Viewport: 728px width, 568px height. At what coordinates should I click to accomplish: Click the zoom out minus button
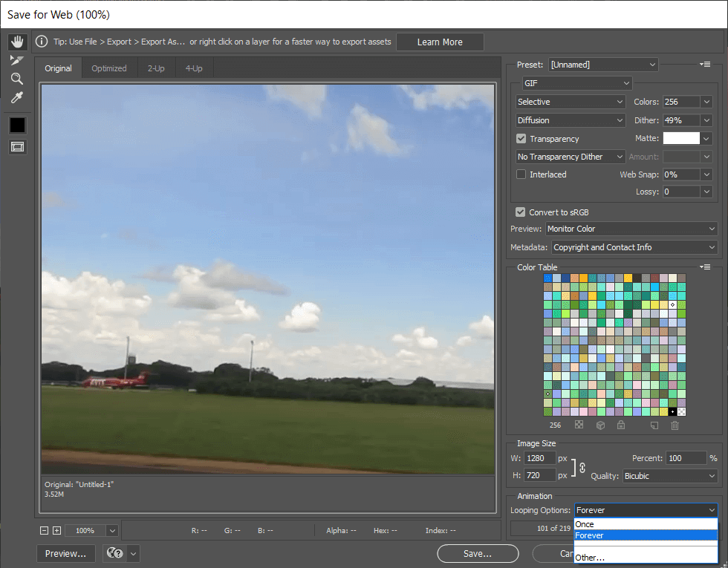click(x=45, y=531)
